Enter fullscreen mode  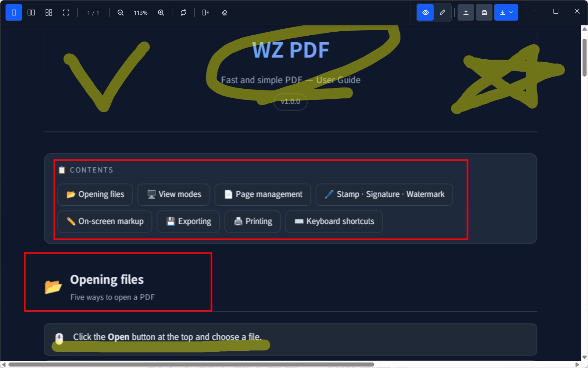pos(66,13)
